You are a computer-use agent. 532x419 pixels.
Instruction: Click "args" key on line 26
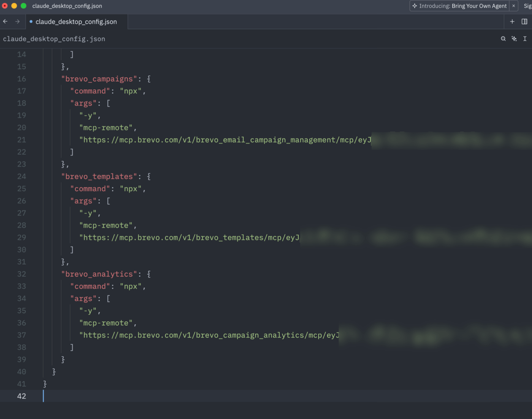tap(83, 201)
